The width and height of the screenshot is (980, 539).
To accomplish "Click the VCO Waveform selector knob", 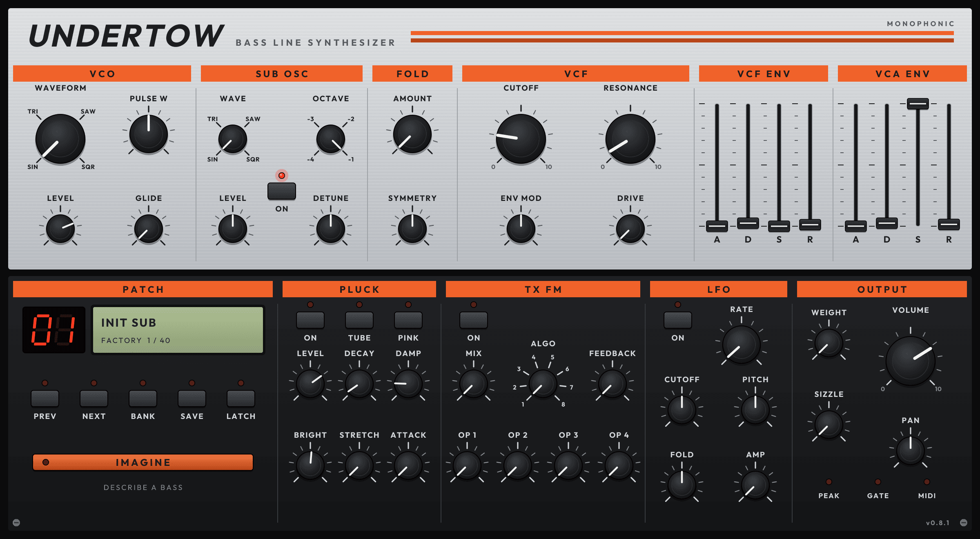I will coord(60,139).
